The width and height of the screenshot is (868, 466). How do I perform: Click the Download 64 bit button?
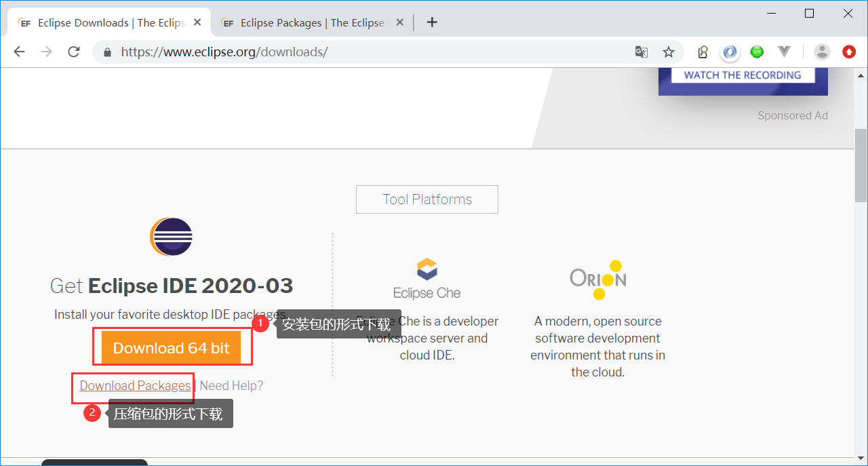click(x=171, y=348)
